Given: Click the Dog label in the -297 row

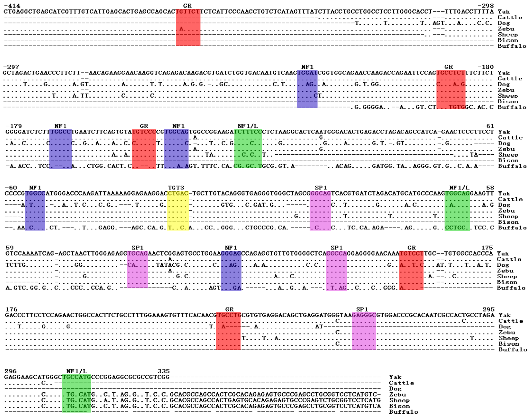Looking at the screenshot, I should (x=503, y=84).
